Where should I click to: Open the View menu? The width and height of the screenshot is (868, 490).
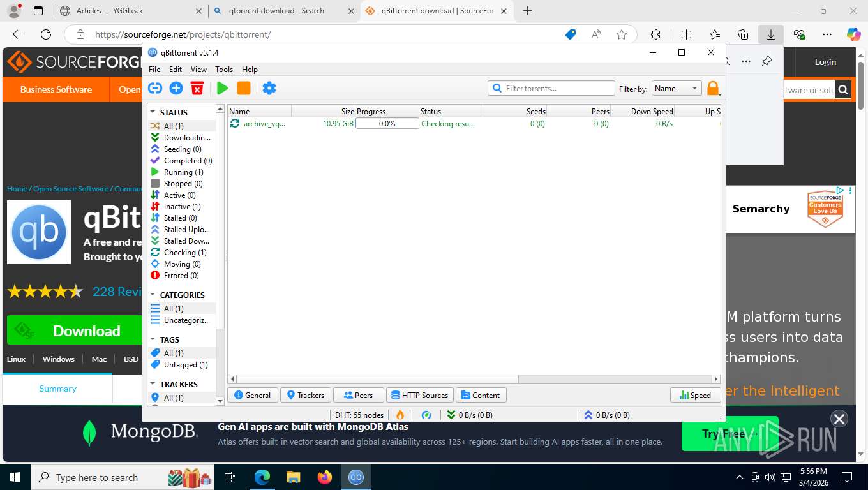point(198,70)
